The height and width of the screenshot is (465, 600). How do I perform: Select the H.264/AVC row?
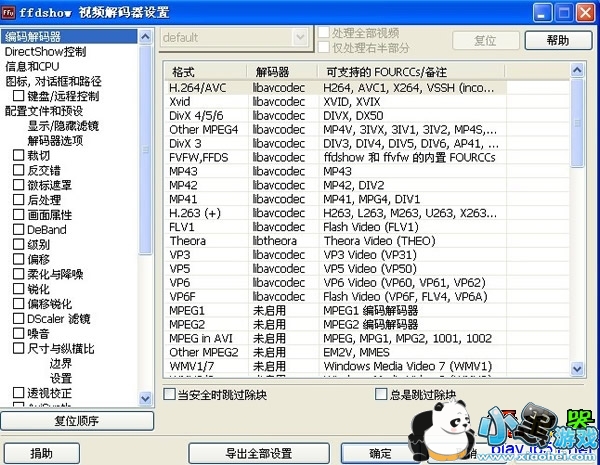pyautogui.click(x=336, y=88)
